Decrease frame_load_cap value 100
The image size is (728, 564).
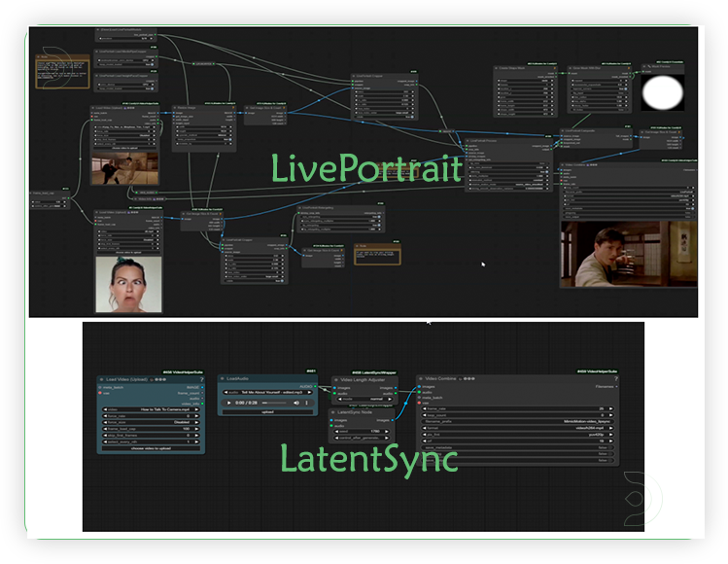point(105,429)
